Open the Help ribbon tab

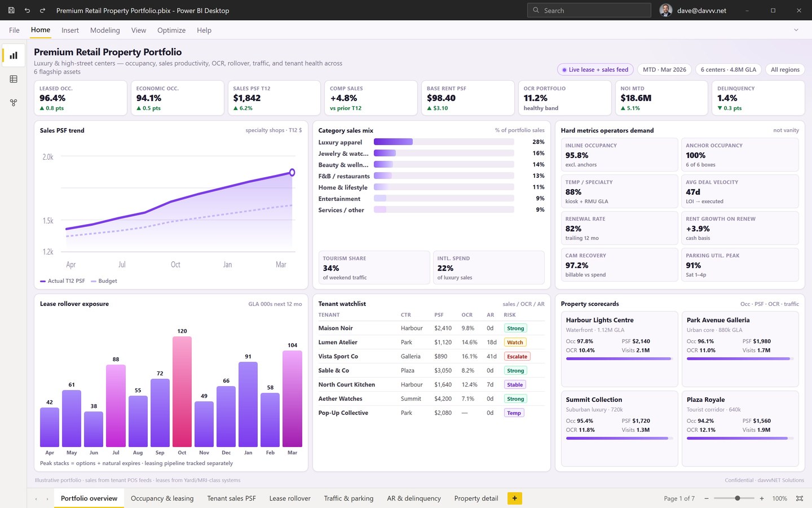(x=204, y=30)
